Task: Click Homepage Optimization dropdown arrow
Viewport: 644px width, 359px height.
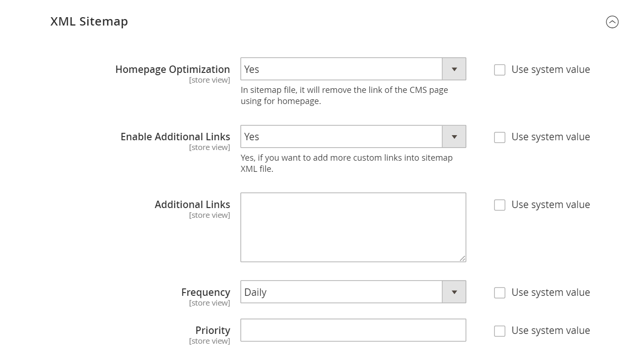Action: click(454, 69)
